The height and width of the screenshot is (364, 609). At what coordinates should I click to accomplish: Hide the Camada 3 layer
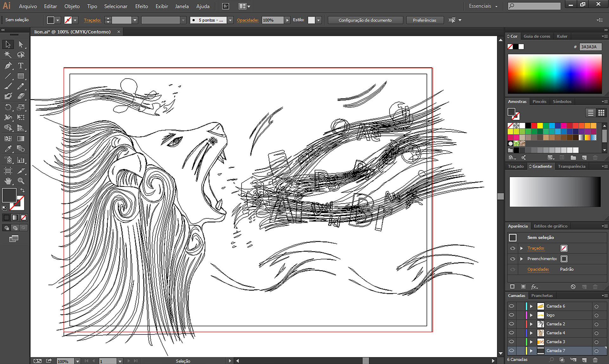tap(511, 342)
